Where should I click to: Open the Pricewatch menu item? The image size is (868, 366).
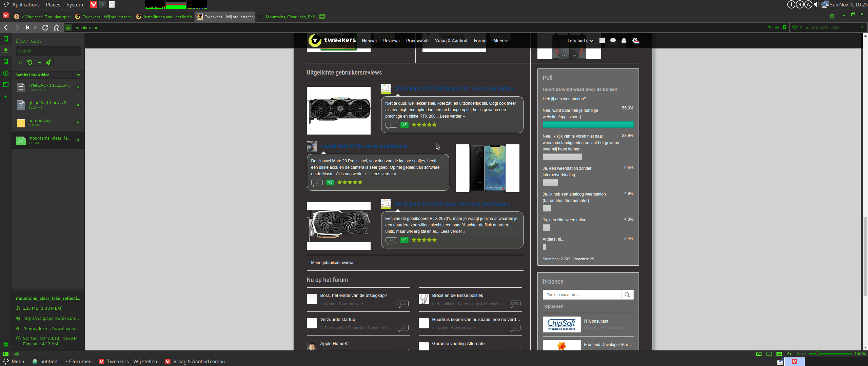[417, 41]
